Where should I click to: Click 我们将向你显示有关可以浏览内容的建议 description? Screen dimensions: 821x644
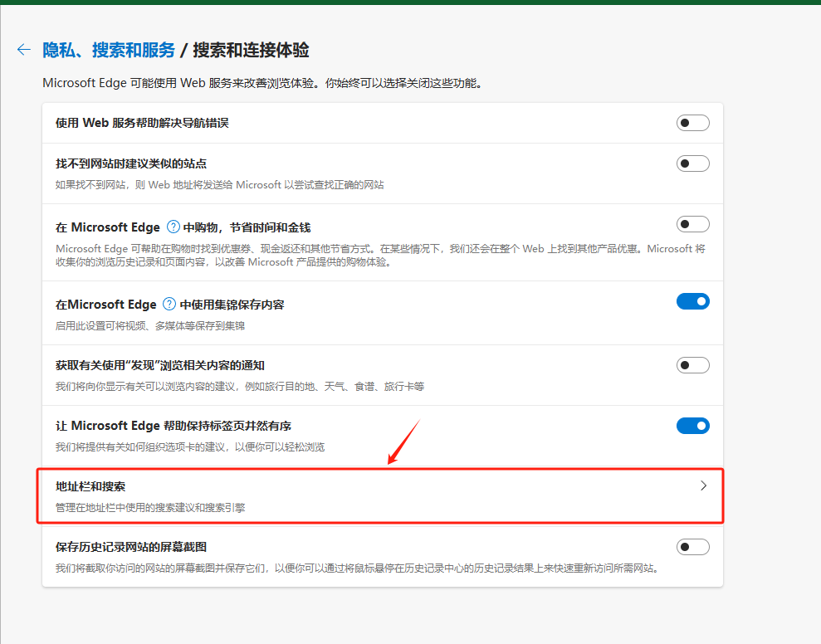(240, 387)
